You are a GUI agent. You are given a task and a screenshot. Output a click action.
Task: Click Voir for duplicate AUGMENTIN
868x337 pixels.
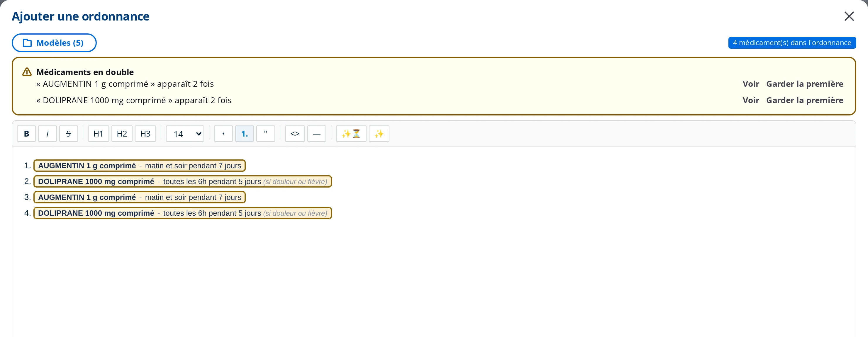point(751,84)
